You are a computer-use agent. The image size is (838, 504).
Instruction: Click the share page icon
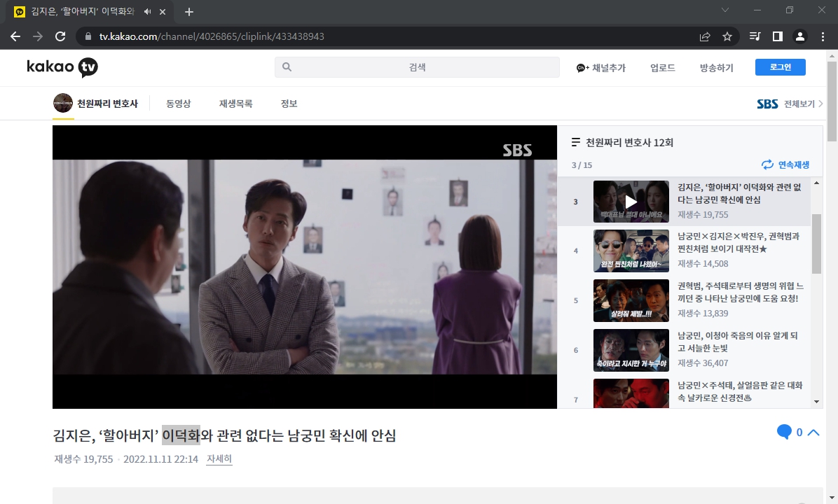(x=705, y=36)
